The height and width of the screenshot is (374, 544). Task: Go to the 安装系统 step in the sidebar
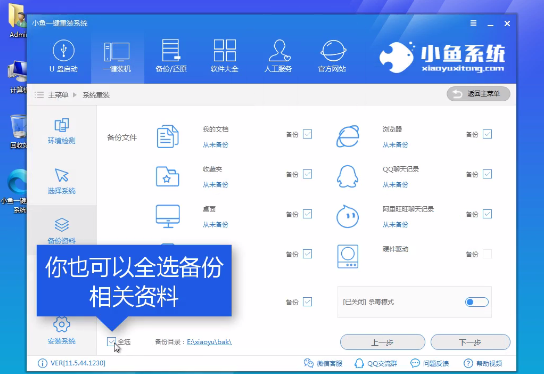coord(61,330)
